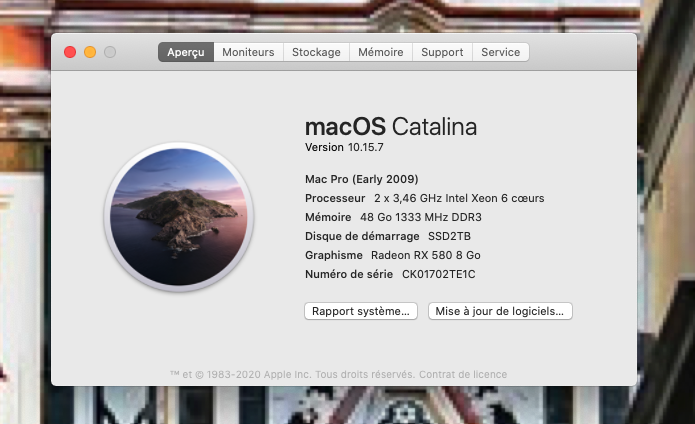Click startup disk name SSD2TB
This screenshot has width=695, height=424.
click(449, 236)
